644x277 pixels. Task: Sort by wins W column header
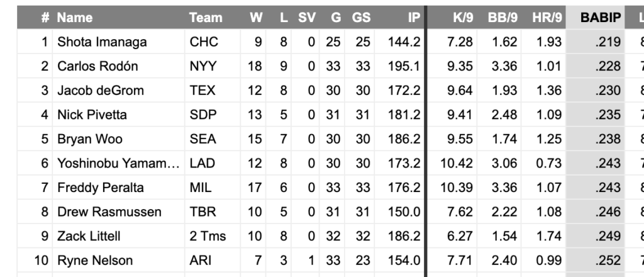(x=256, y=18)
